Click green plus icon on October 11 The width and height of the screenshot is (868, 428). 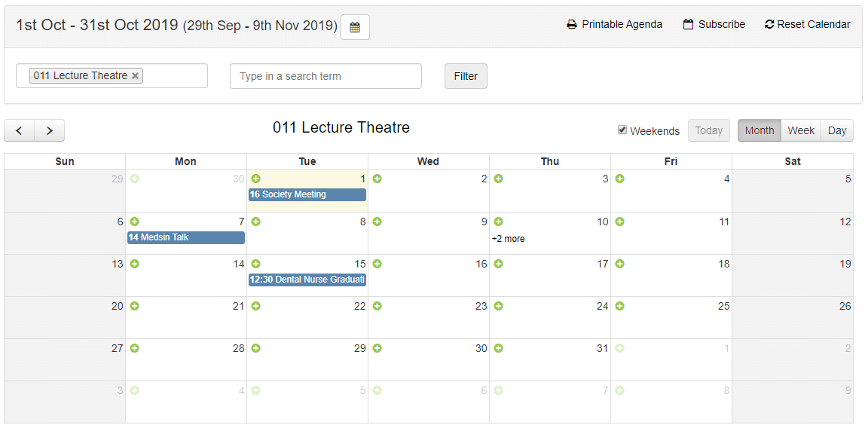click(x=619, y=222)
